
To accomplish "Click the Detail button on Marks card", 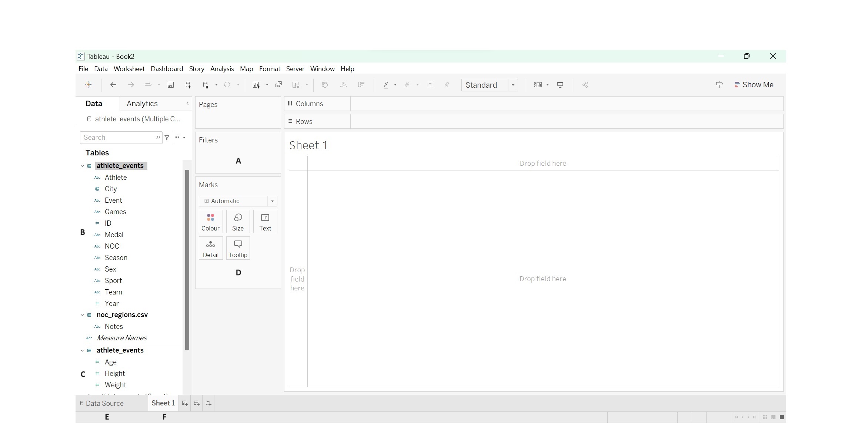I will [x=210, y=248].
